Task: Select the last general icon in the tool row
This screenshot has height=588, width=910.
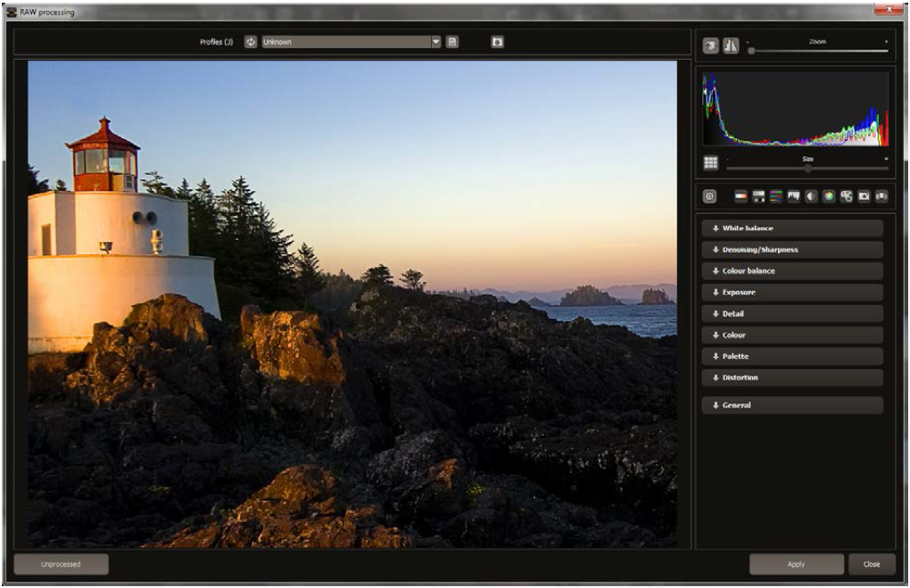Action: pyautogui.click(x=881, y=196)
